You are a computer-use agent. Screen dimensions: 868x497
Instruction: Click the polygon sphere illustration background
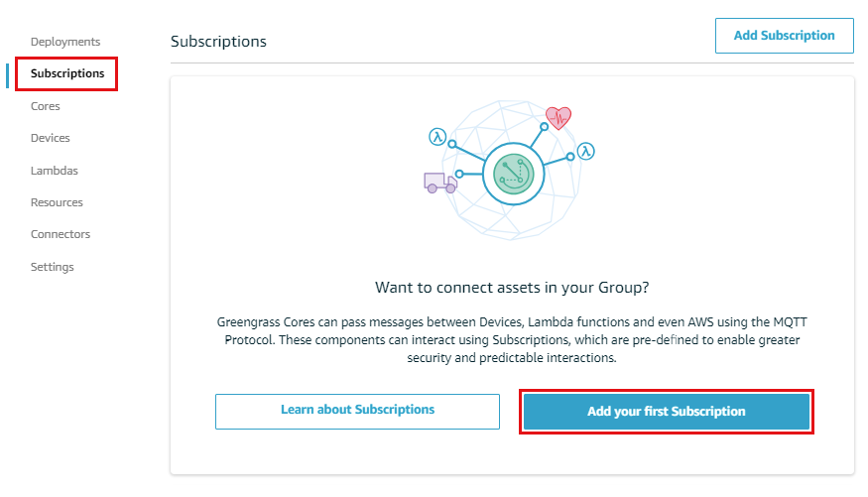(512, 171)
